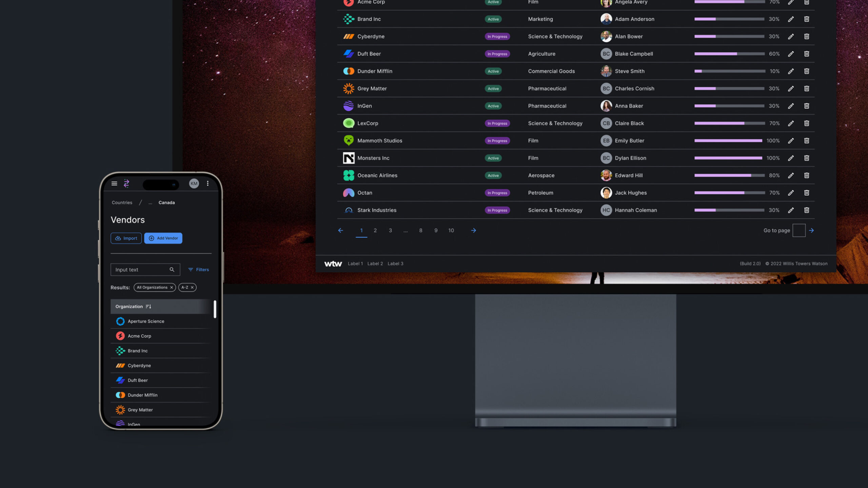Go to the next page arrow after 10
Screen dimensions: 868x488
pyautogui.click(x=473, y=230)
